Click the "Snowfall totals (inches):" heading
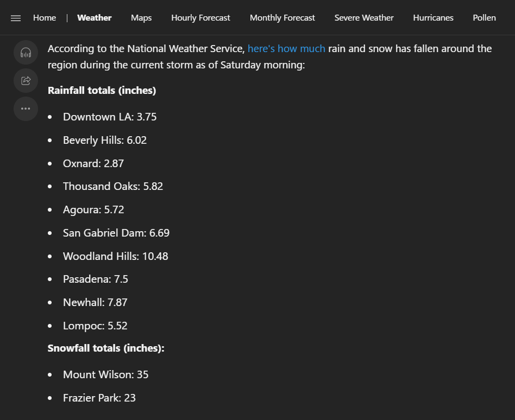 [106, 348]
